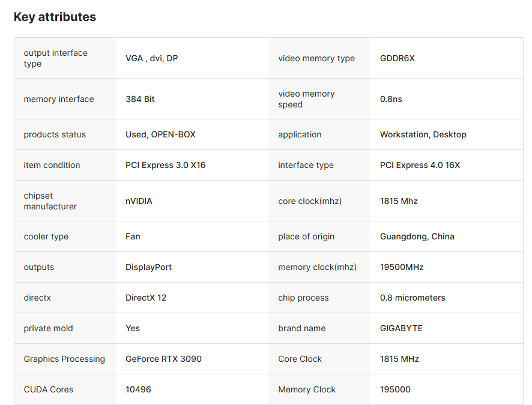Click the '19500MHz' value

click(402, 267)
